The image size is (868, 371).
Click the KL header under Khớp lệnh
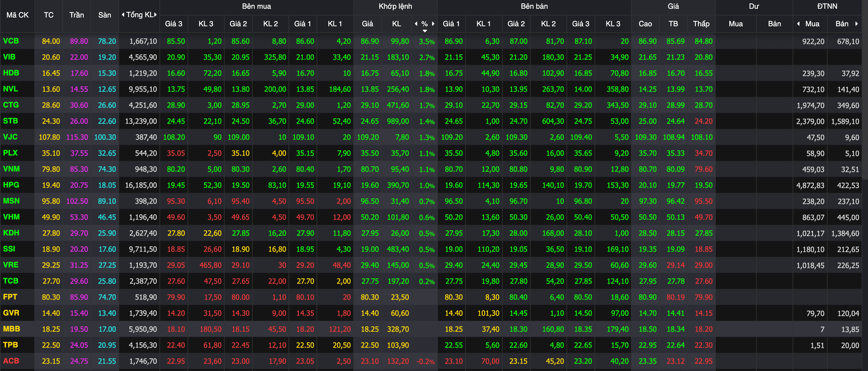click(x=396, y=24)
